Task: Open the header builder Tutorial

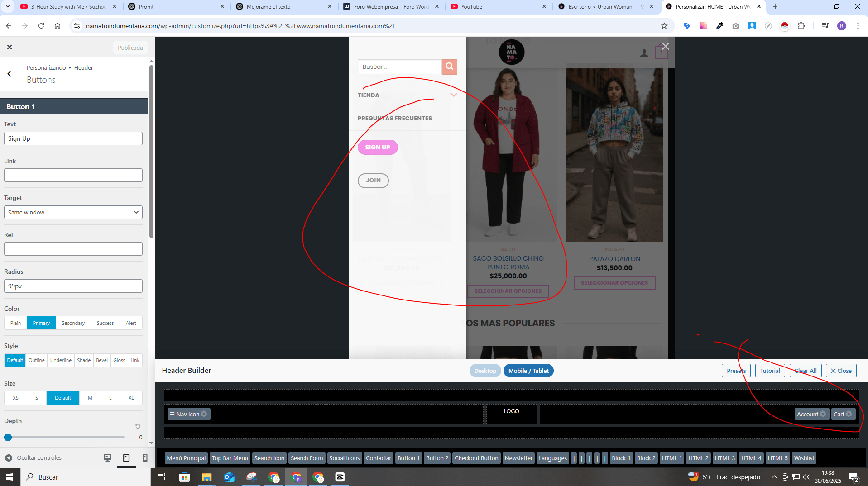Action: (x=770, y=371)
